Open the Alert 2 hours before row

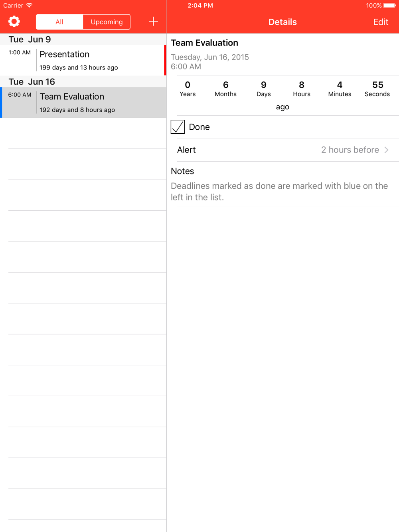[282, 150]
